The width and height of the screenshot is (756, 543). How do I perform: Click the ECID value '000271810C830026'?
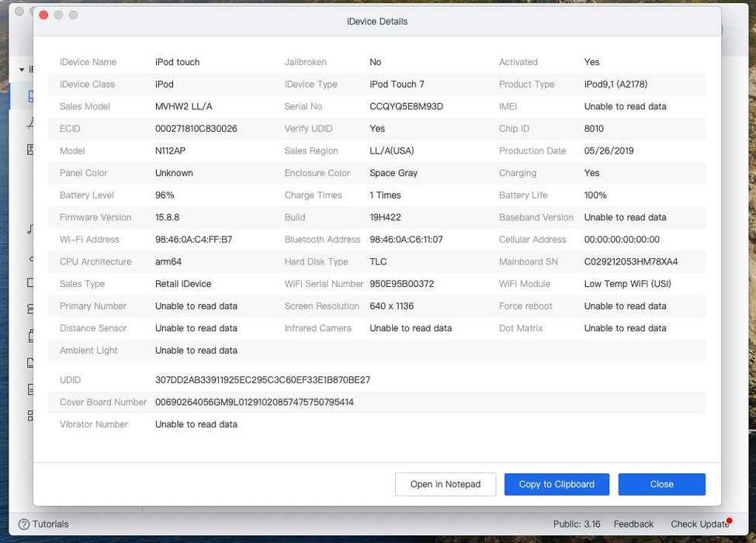196,129
